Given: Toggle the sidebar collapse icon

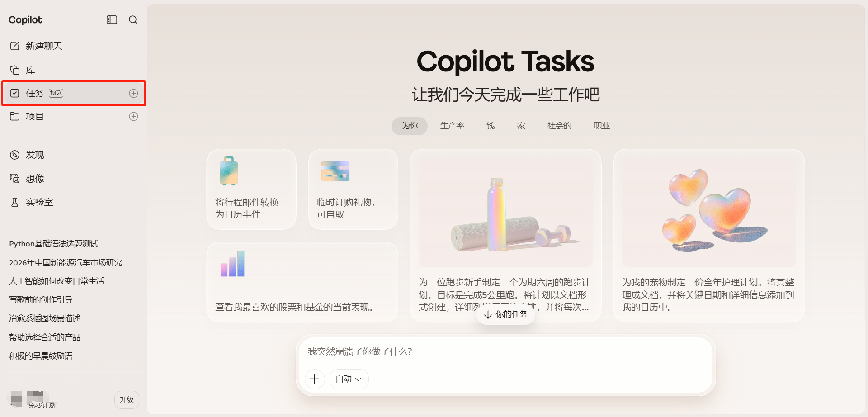Looking at the screenshot, I should click(x=112, y=20).
